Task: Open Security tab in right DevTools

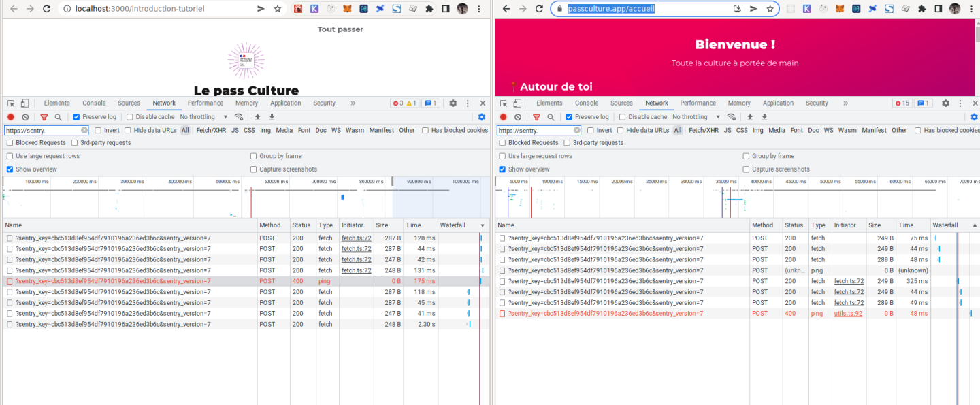Action: tap(817, 103)
